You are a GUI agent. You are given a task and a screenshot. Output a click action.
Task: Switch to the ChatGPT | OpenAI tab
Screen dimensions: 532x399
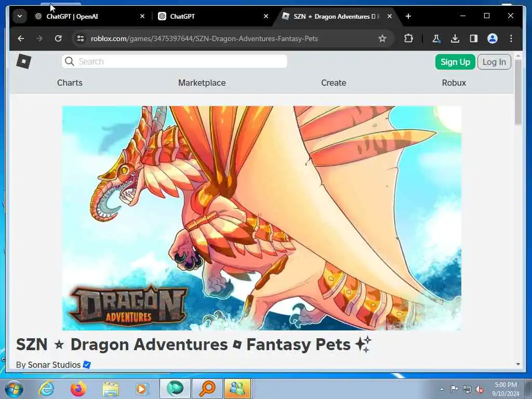(90, 16)
